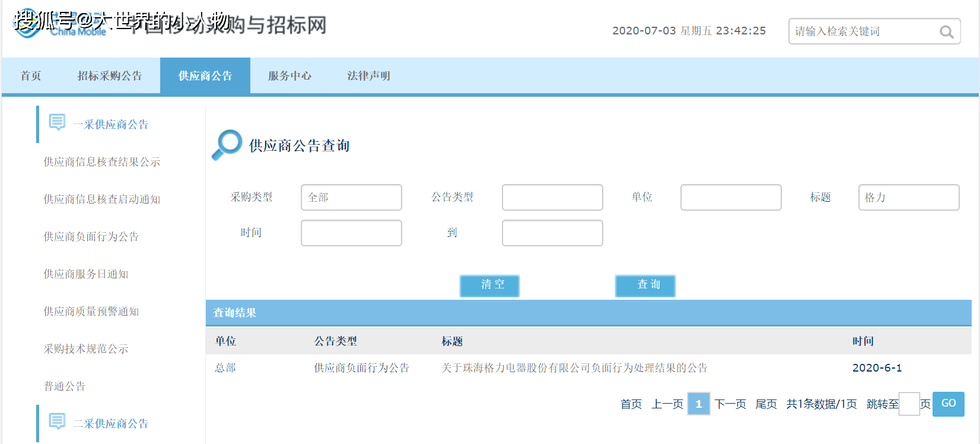The image size is (980, 444).
Task: Click the 时间 column header in results
Action: [863, 341]
